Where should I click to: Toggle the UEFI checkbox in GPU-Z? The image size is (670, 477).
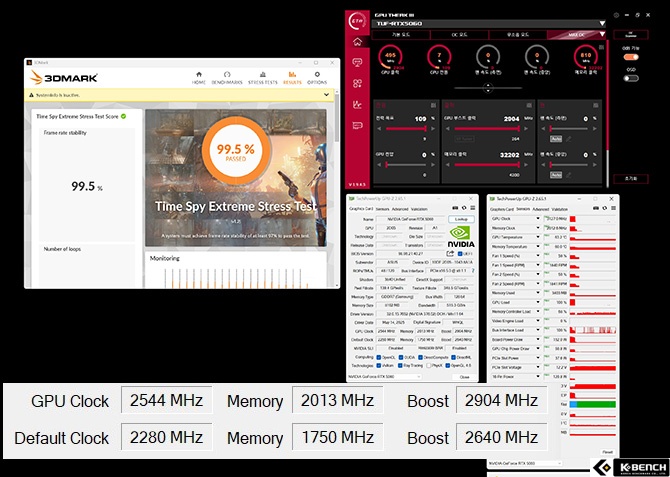[460, 254]
